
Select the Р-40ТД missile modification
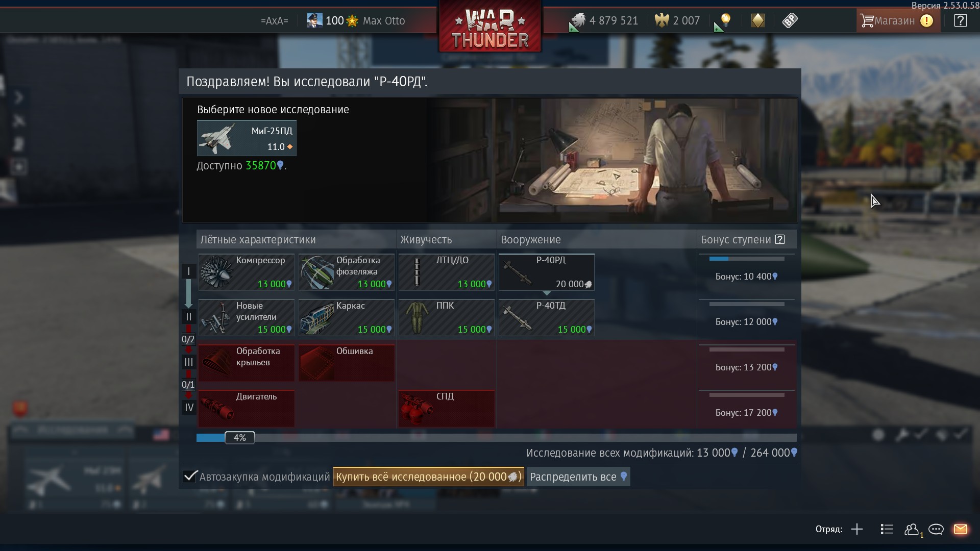(546, 317)
